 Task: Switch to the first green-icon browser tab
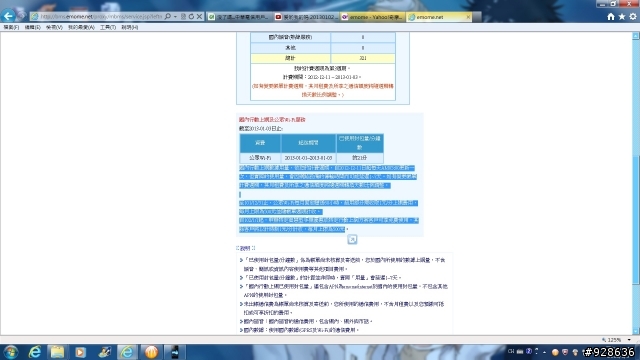[238, 17]
